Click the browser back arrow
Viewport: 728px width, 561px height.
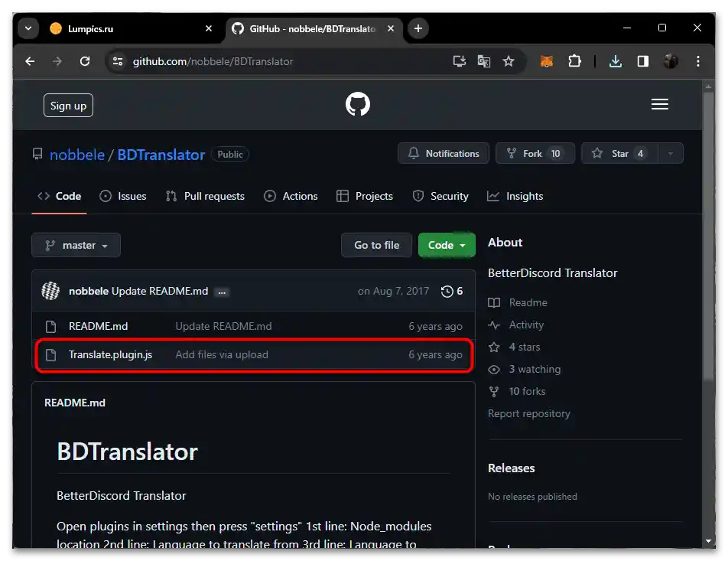click(x=30, y=61)
